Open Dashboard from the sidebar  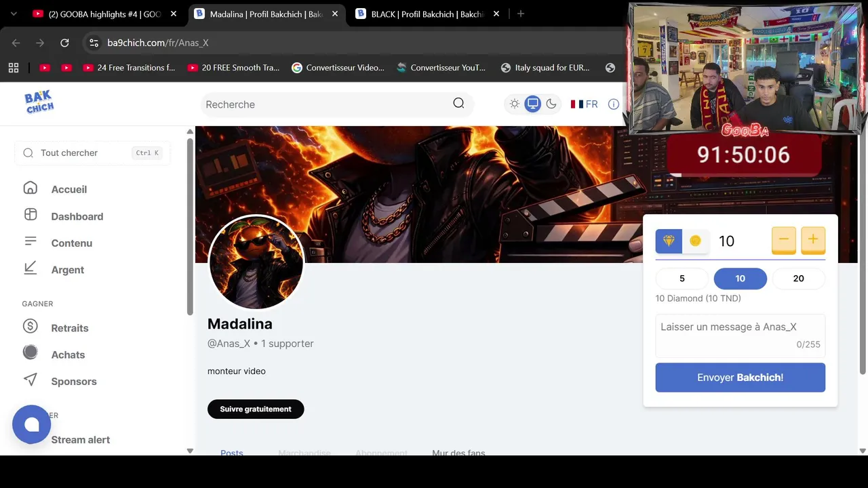[77, 216]
